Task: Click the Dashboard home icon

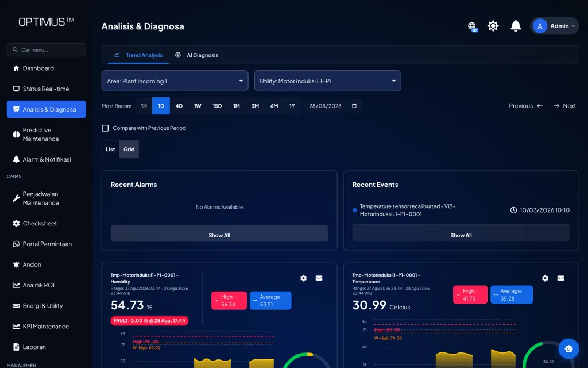Action: (x=16, y=68)
